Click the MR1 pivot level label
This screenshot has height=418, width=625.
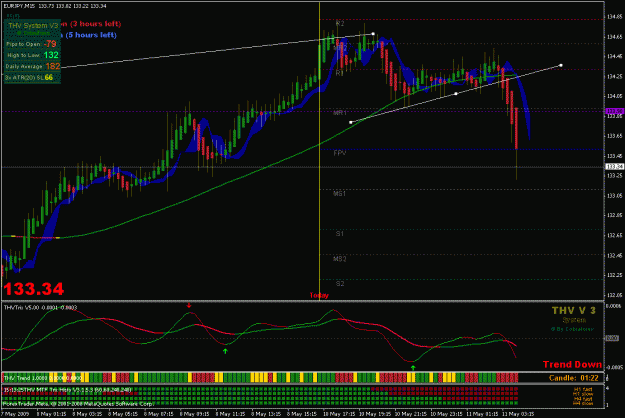340,113
